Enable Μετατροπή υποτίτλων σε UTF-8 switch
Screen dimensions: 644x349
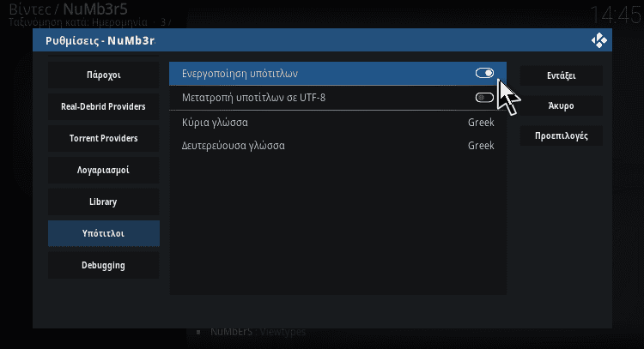point(484,98)
